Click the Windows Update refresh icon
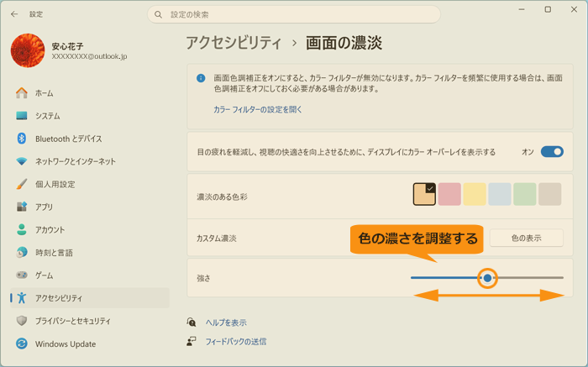Screen dimensions: 588x367 [x=22, y=343]
